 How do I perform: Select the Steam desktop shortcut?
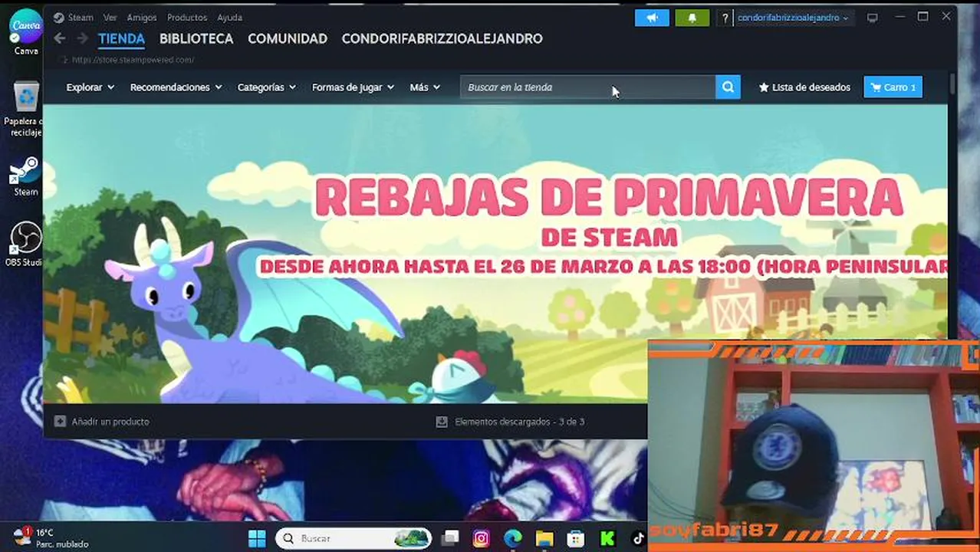click(26, 176)
